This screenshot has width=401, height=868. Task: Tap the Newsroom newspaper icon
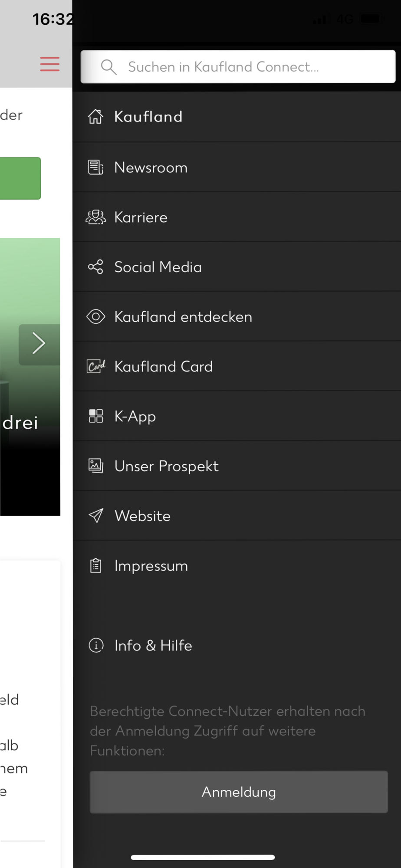click(95, 167)
